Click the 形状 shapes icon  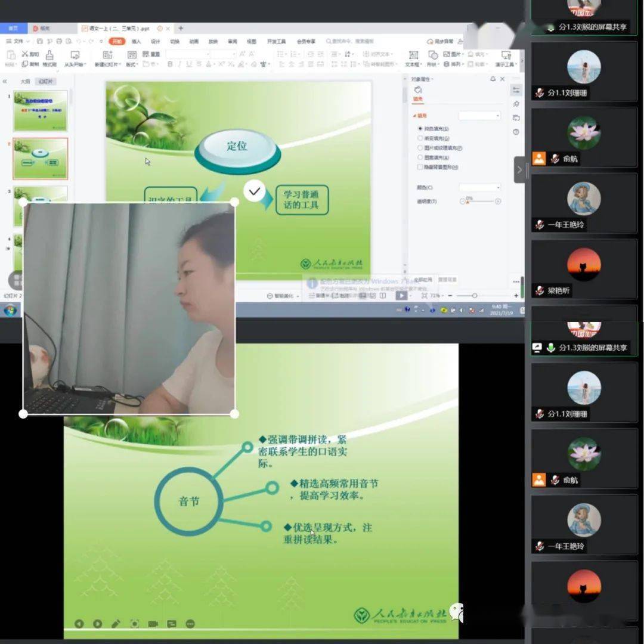point(432,55)
